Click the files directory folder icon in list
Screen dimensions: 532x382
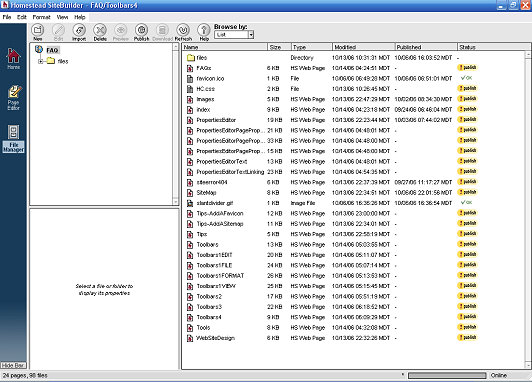tap(191, 58)
